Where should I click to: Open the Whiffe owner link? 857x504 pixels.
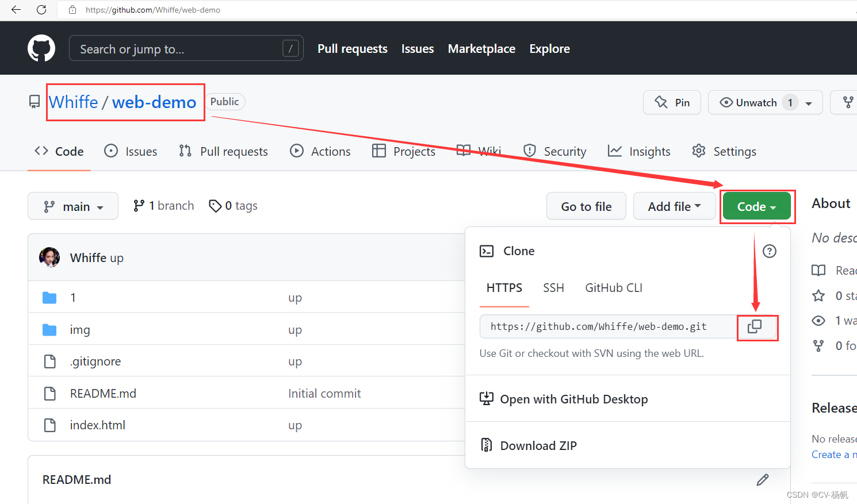74,102
